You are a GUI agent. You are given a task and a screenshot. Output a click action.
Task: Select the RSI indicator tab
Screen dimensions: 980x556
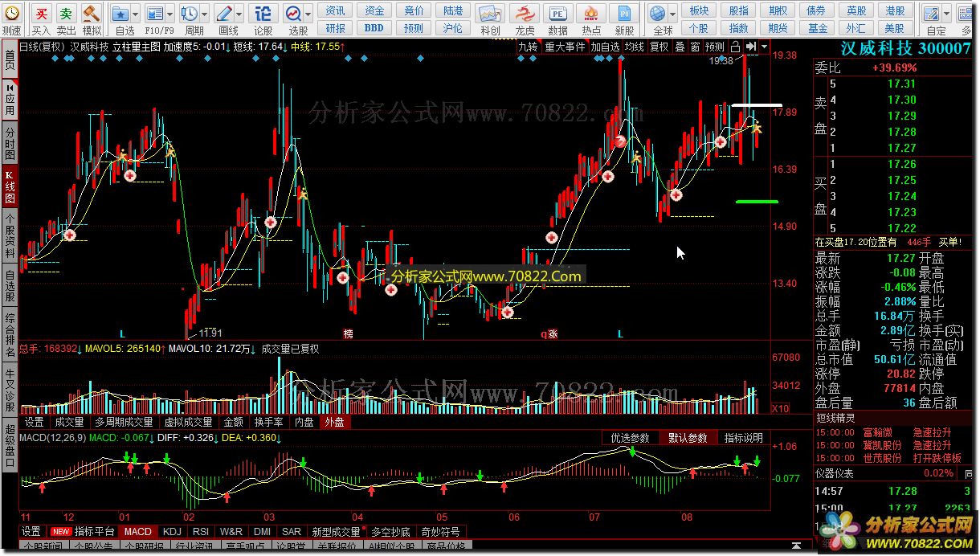[201, 532]
